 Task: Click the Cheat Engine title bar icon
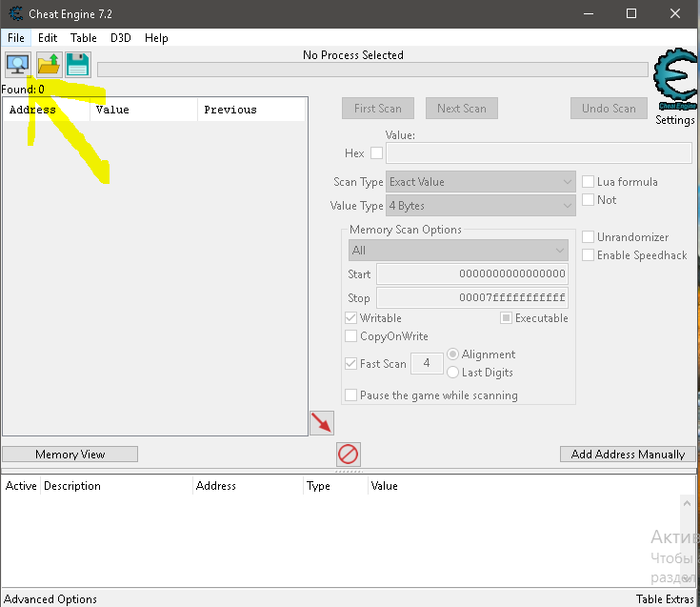click(16, 14)
